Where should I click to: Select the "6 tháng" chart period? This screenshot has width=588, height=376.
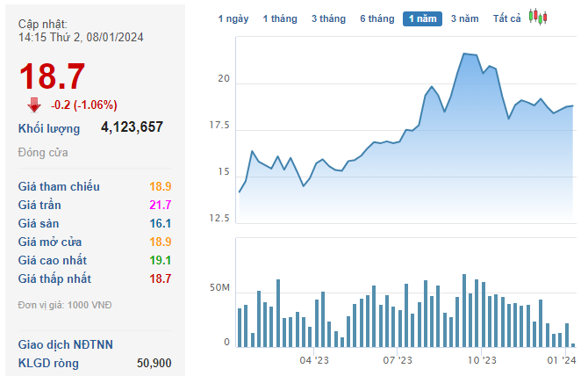click(x=376, y=18)
